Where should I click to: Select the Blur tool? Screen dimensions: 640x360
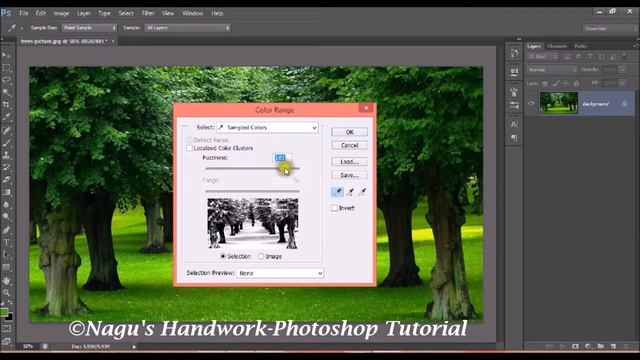click(7, 205)
